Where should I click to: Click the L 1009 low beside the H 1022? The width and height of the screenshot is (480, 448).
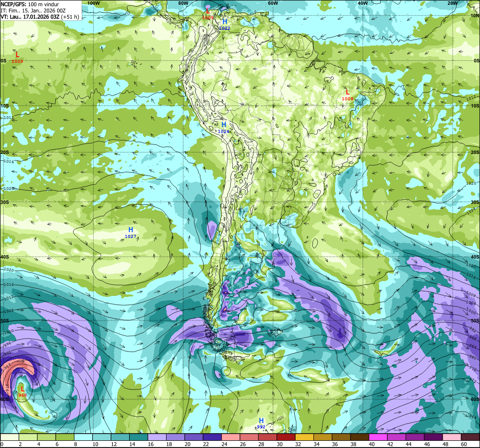click(208, 14)
